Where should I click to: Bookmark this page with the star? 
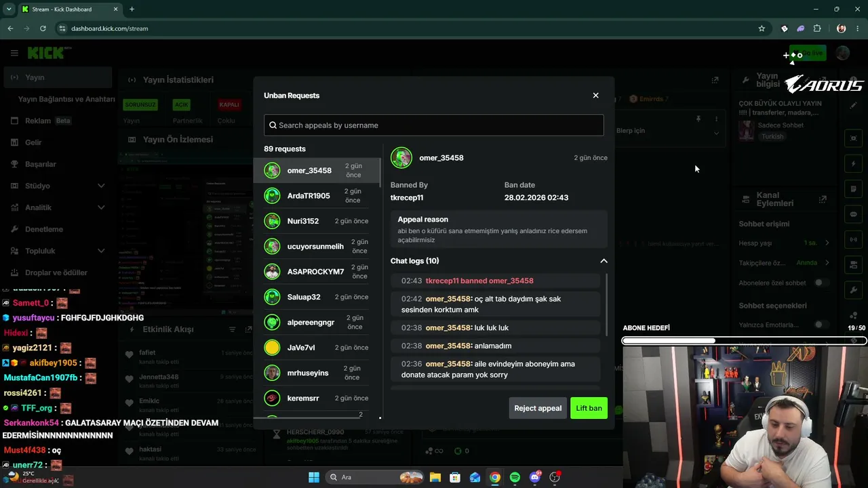point(762,28)
